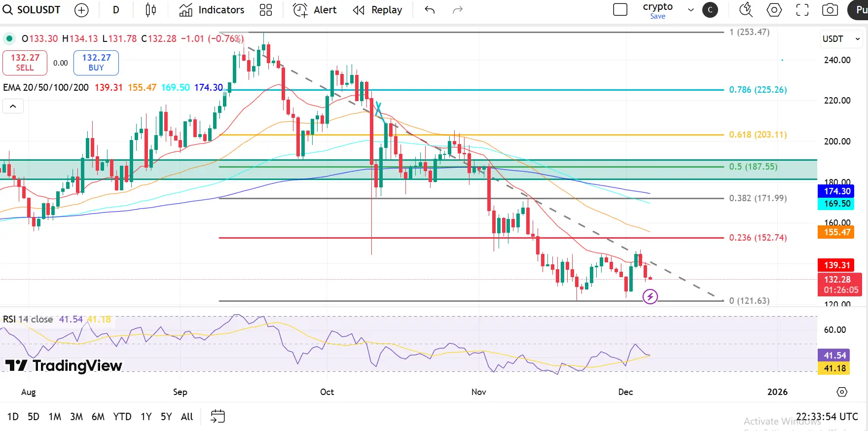This screenshot has width=868, height=431.
Task: Click the 2026 label on time axis
Action: click(x=777, y=392)
